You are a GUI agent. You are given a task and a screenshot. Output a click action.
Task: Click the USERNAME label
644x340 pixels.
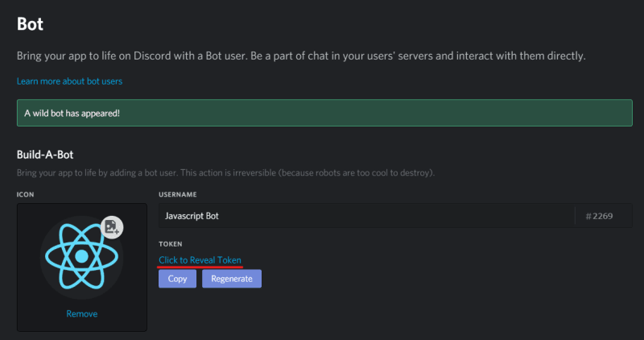[178, 194]
